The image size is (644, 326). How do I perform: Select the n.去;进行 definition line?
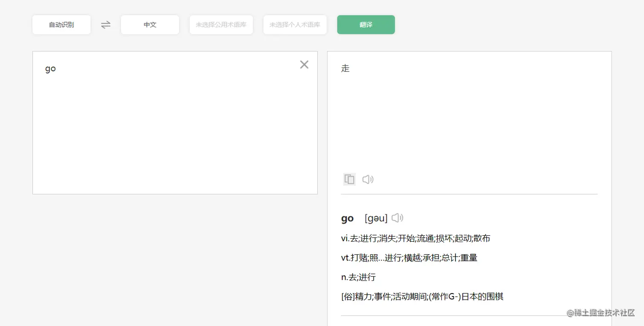[x=359, y=277]
